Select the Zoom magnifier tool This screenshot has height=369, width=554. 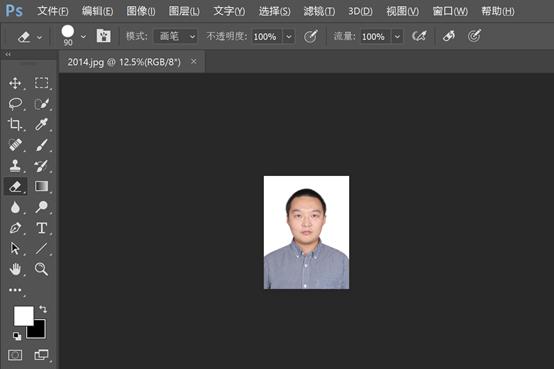[x=41, y=269]
